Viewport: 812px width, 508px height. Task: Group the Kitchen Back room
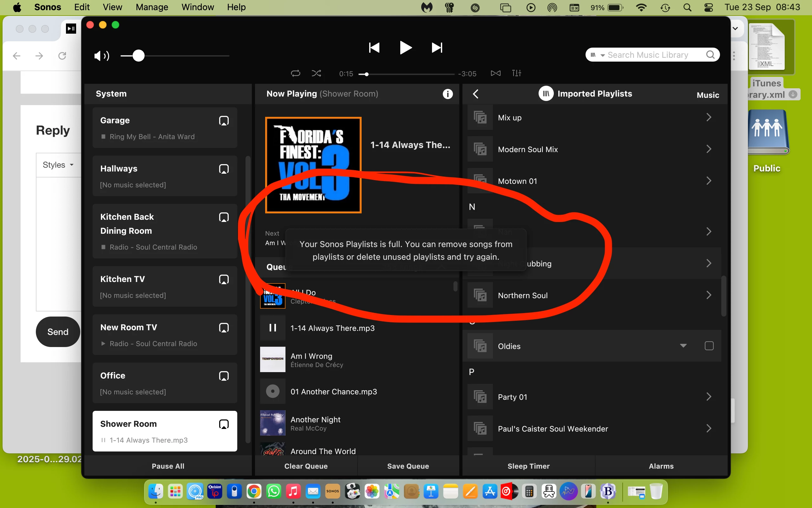click(224, 217)
